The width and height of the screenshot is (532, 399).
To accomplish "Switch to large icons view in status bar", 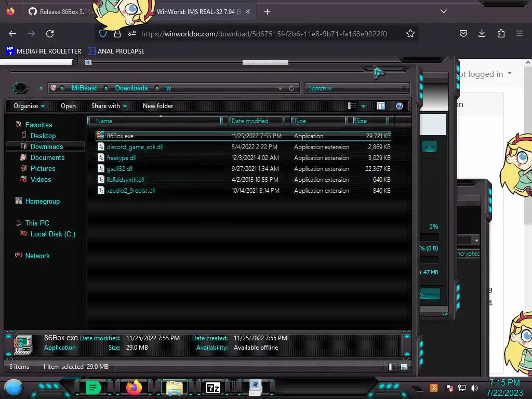I will (404, 367).
